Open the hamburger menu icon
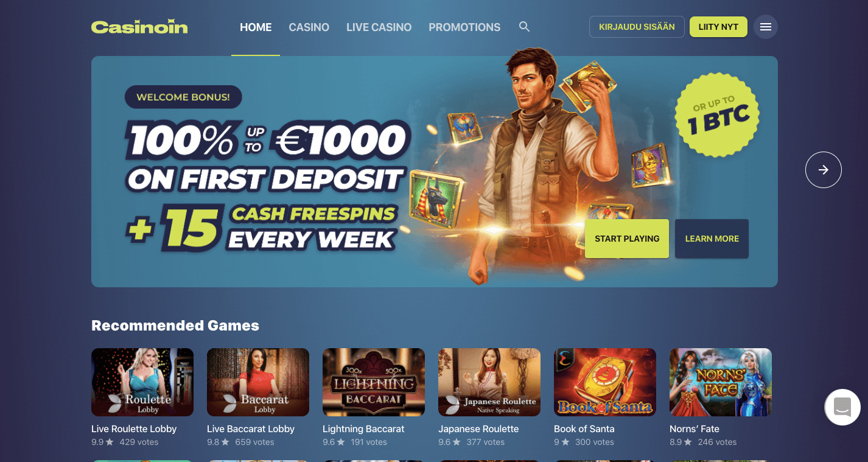This screenshot has height=462, width=868. [766, 27]
